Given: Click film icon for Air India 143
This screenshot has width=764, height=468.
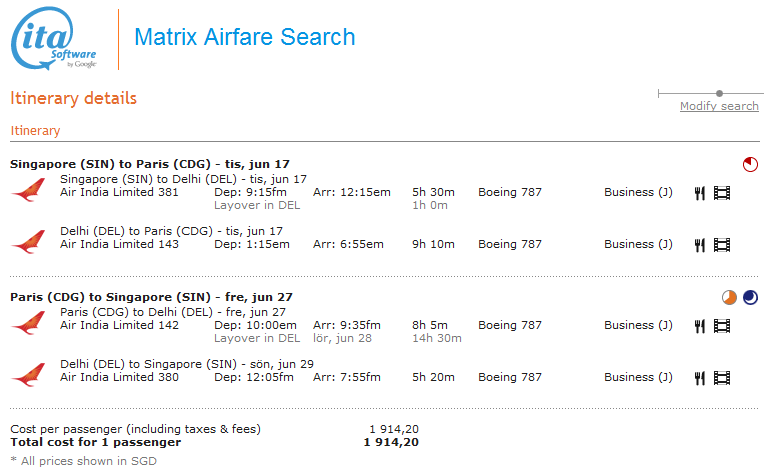Looking at the screenshot, I should click(722, 245).
